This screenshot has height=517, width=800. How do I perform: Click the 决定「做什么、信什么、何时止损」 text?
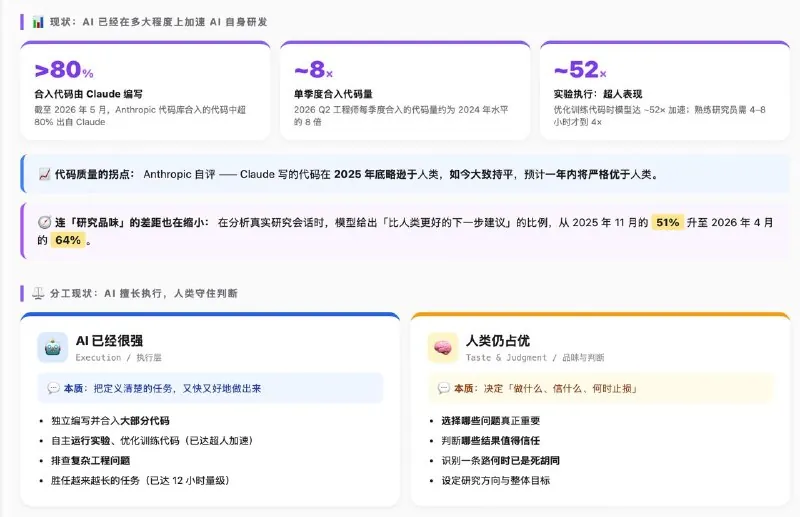click(x=561, y=388)
